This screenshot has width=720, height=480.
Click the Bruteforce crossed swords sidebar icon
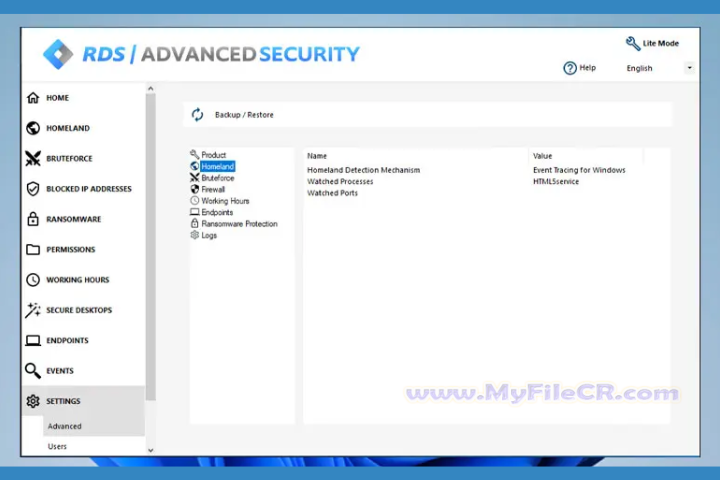(x=33, y=158)
